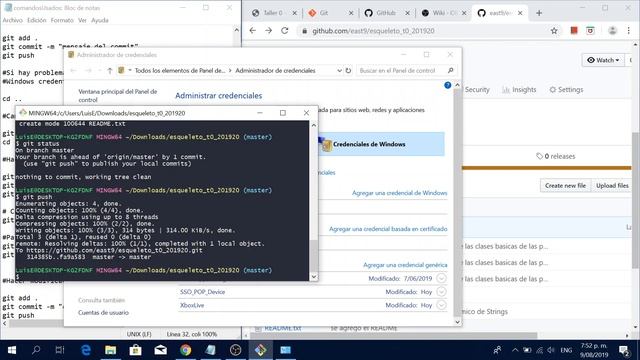This screenshot has height=360, width=640.
Task: Open a new Chrome tab
Action: point(539,13)
